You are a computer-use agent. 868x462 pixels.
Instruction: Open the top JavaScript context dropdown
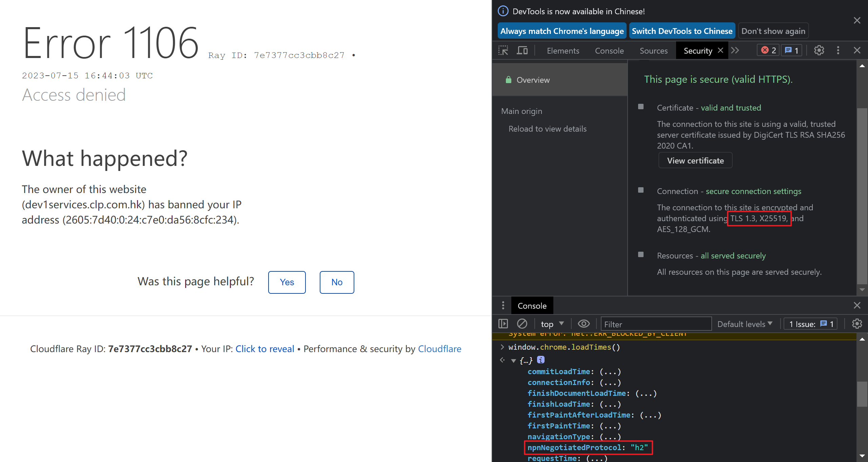(x=552, y=324)
